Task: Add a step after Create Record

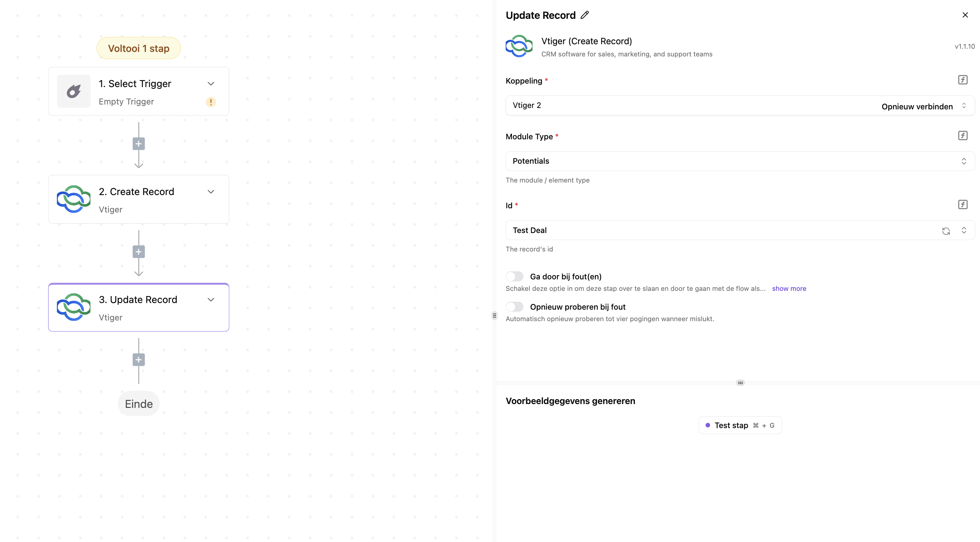Action: (x=139, y=252)
